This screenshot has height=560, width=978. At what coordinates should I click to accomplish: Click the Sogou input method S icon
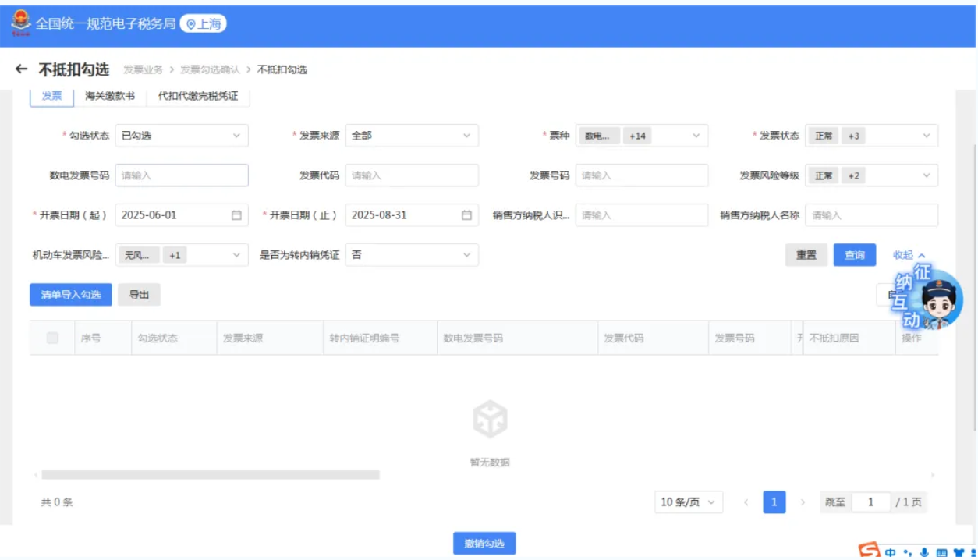click(x=868, y=551)
